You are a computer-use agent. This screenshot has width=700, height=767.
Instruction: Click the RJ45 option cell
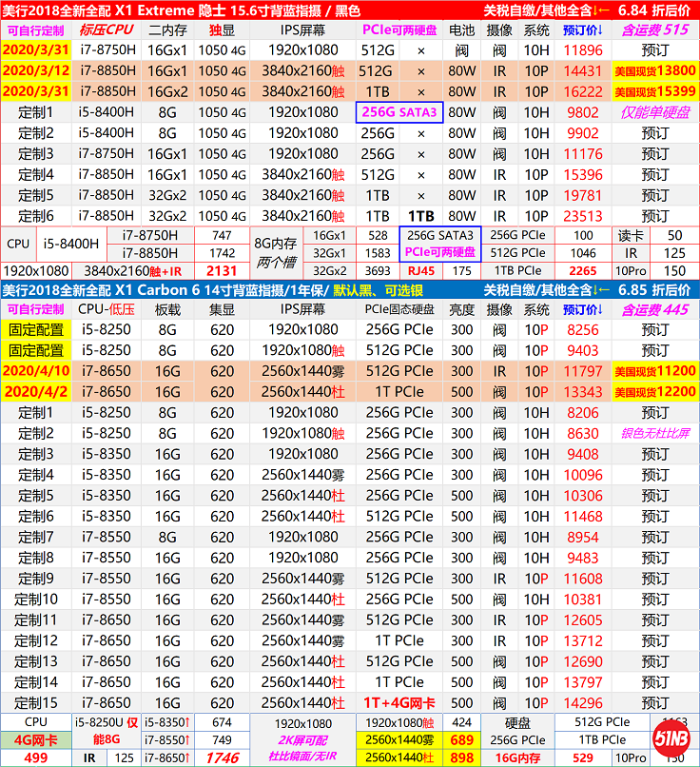[x=419, y=271]
